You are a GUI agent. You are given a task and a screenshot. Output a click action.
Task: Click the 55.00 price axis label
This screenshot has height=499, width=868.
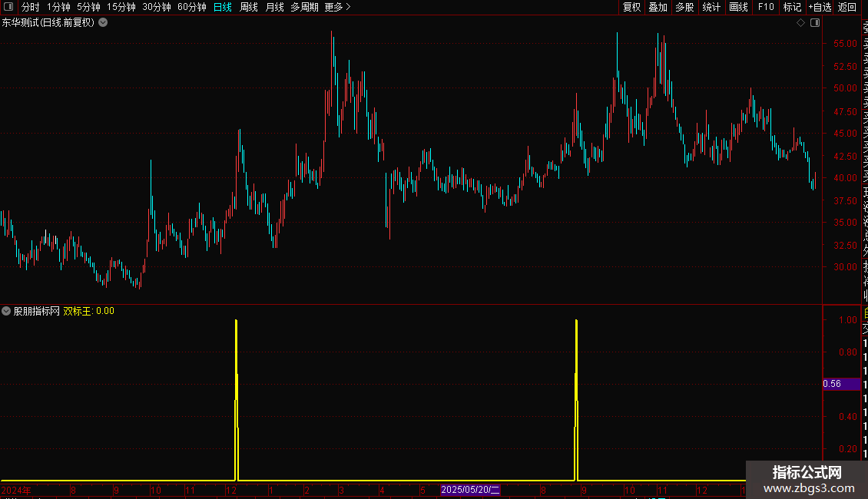tap(845, 43)
